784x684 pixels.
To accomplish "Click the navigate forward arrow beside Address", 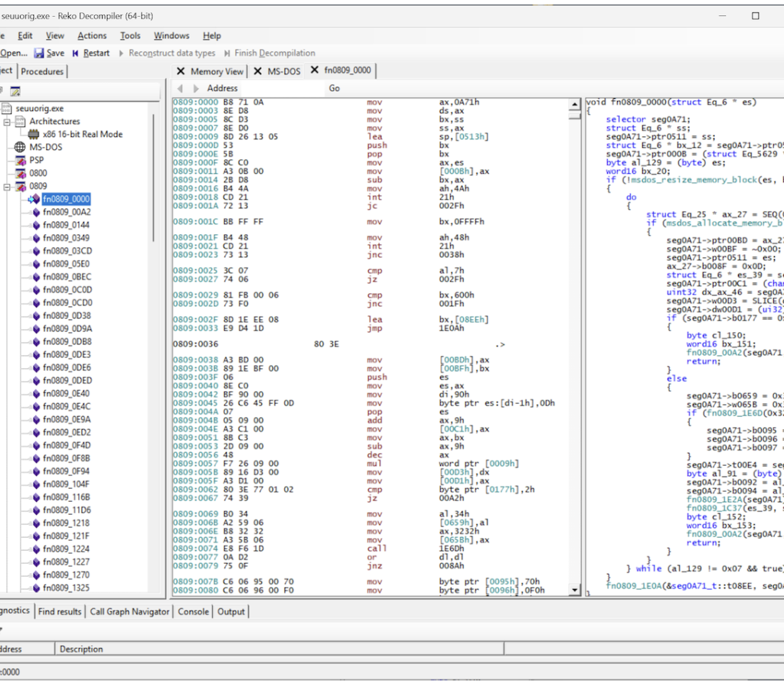I will click(195, 89).
